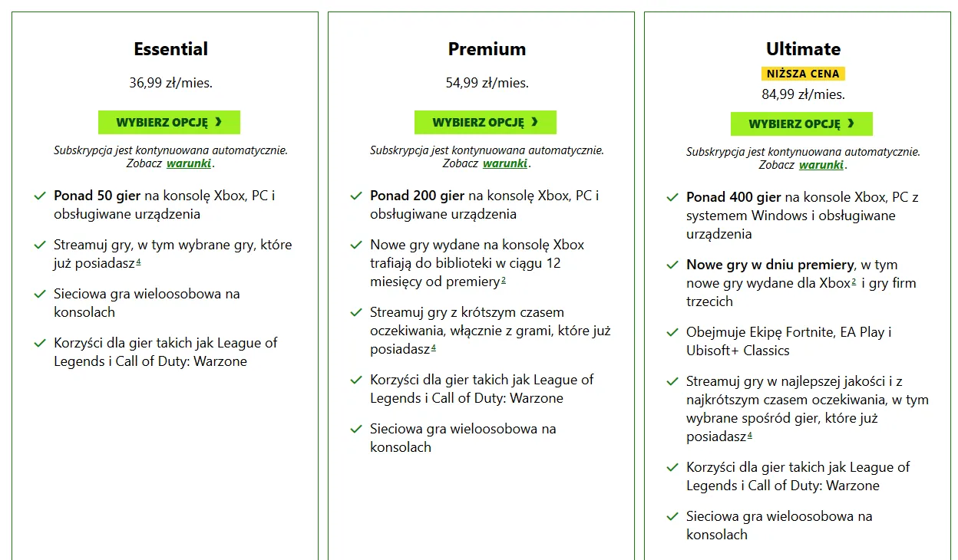Click the checkmark next to 'Nowe gry w dniu premiery'
The height and width of the screenshot is (560, 958).
point(672,265)
